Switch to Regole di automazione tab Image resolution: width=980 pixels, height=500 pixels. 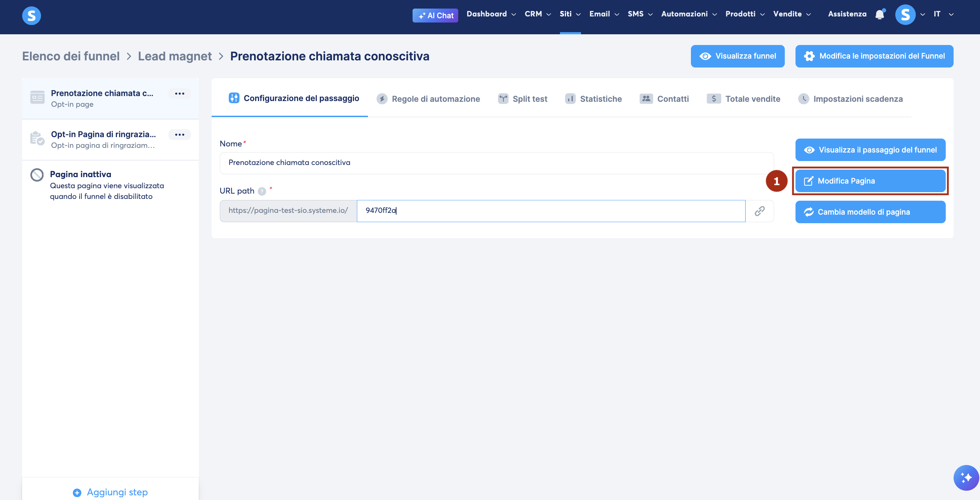pos(428,99)
